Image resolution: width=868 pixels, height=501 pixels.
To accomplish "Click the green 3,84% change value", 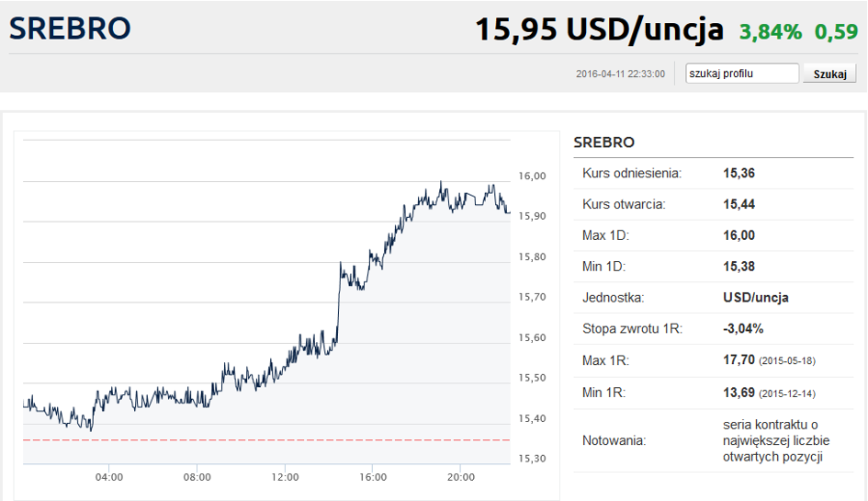I will click(x=771, y=31).
